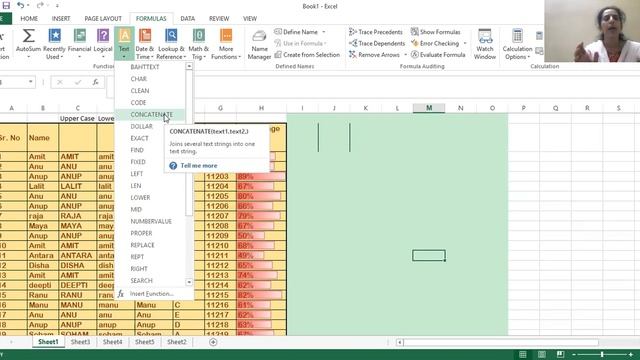Open the AutoSum function icon

(x=28, y=43)
